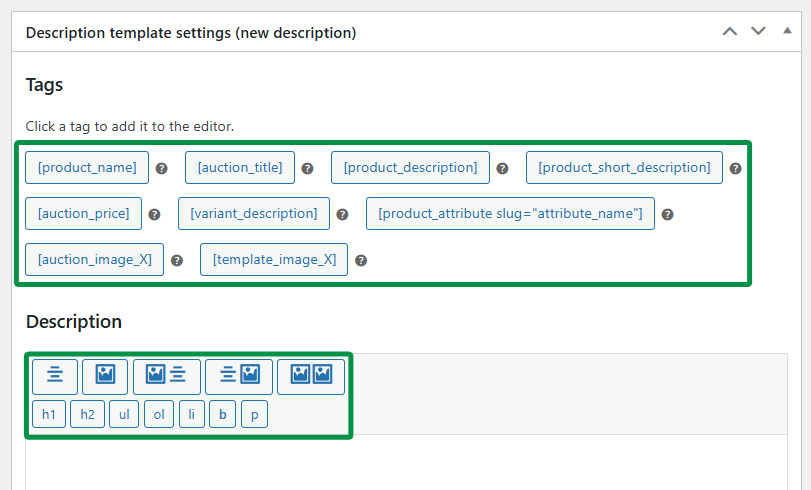Collapse the Description template settings panel

[787, 31]
